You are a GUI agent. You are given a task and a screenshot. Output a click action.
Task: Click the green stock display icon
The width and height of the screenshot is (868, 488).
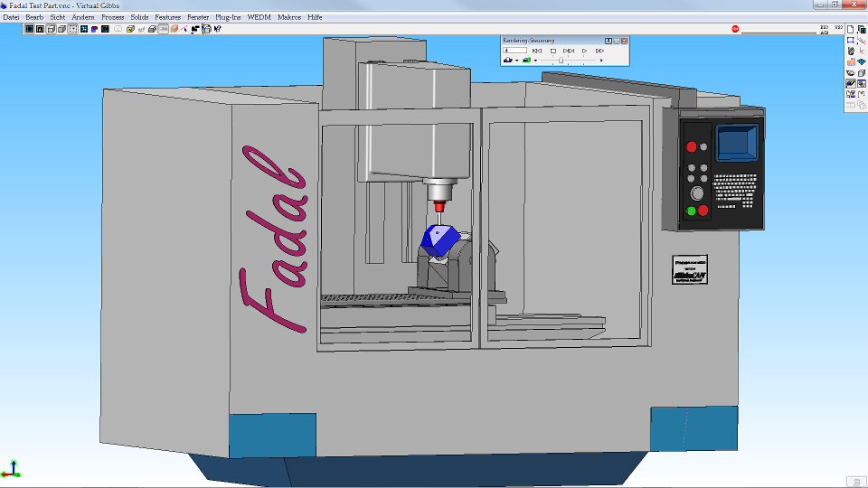(526, 60)
